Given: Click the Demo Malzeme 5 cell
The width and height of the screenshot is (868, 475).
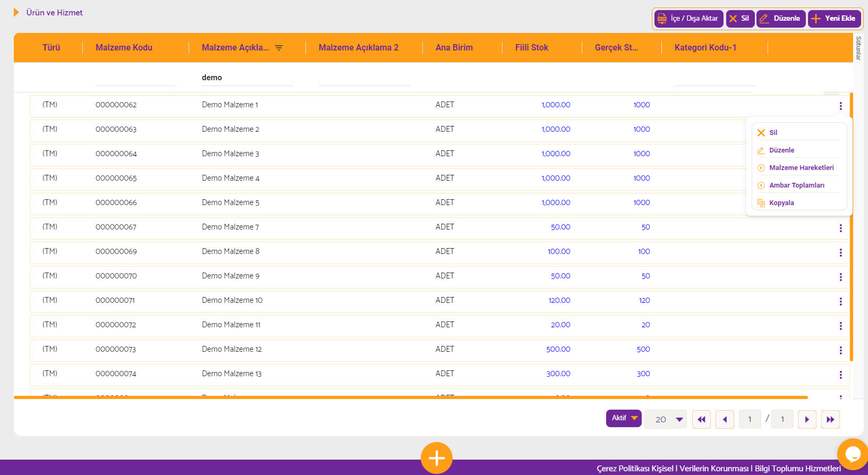Looking at the screenshot, I should (231, 203).
